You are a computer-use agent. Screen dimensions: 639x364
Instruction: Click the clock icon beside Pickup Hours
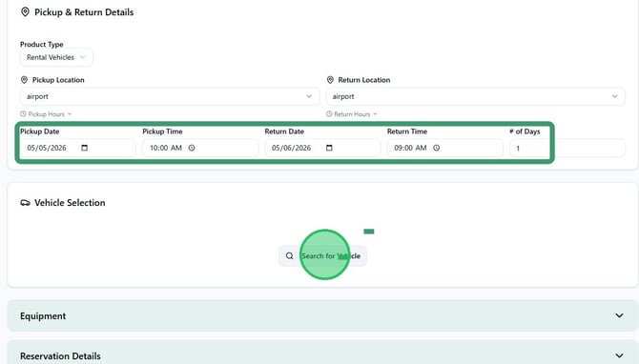tap(23, 114)
